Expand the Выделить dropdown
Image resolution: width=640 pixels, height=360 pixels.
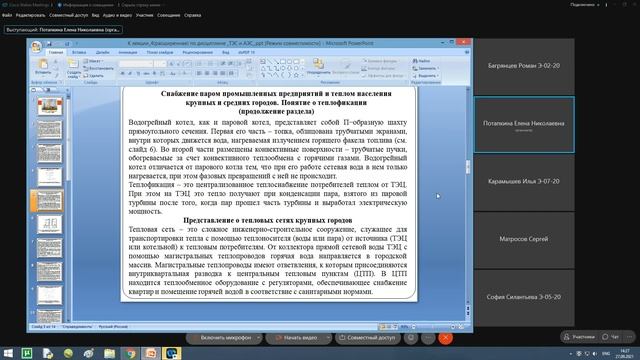pyautogui.click(x=425, y=76)
